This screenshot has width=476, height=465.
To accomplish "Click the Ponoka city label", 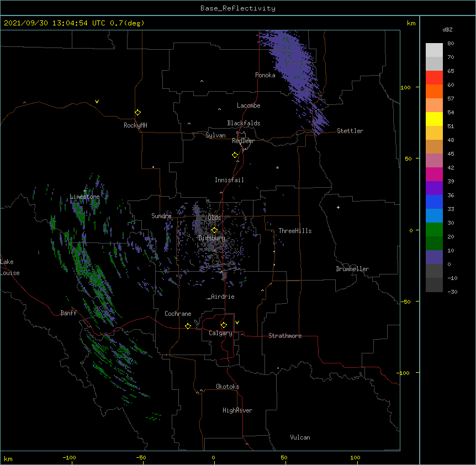I will [265, 75].
